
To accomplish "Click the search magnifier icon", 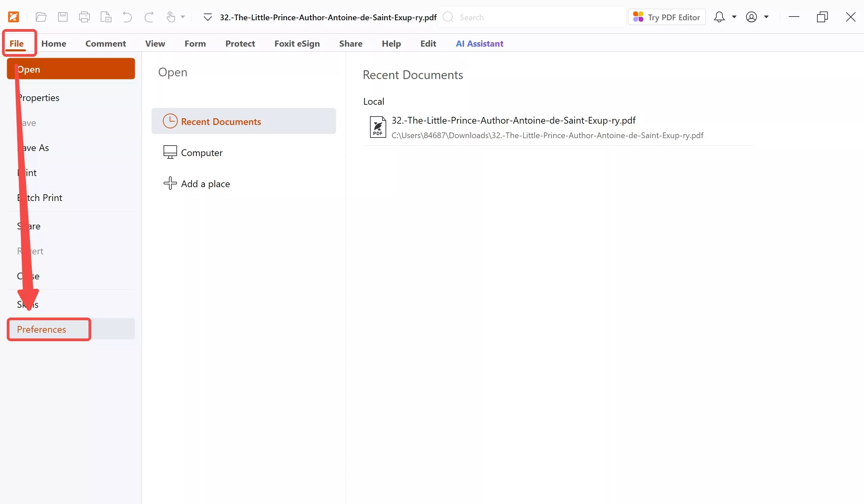I will coord(448,17).
